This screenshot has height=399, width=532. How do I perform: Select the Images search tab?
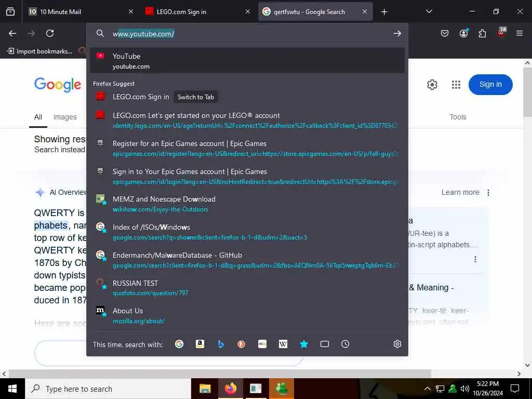tap(65, 117)
